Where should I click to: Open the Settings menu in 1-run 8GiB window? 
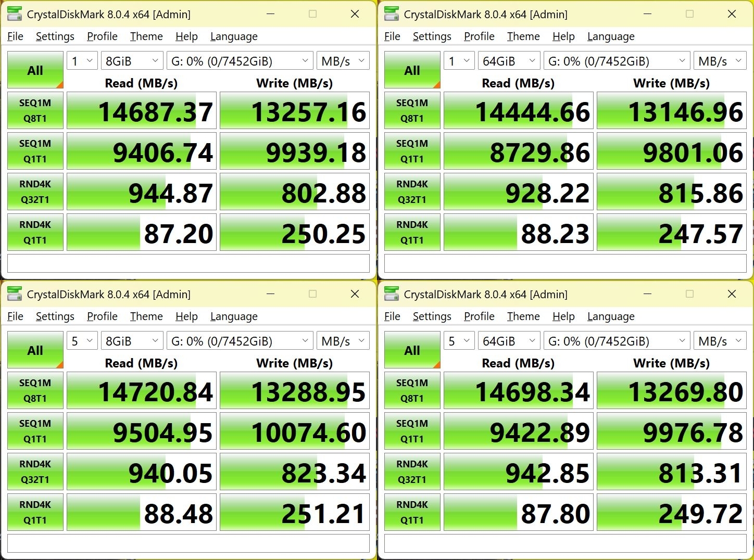point(55,36)
